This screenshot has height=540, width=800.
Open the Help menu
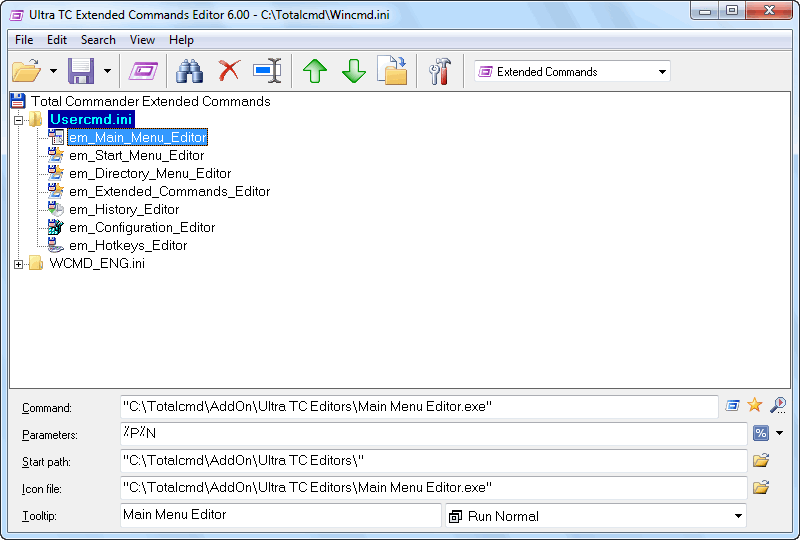181,40
